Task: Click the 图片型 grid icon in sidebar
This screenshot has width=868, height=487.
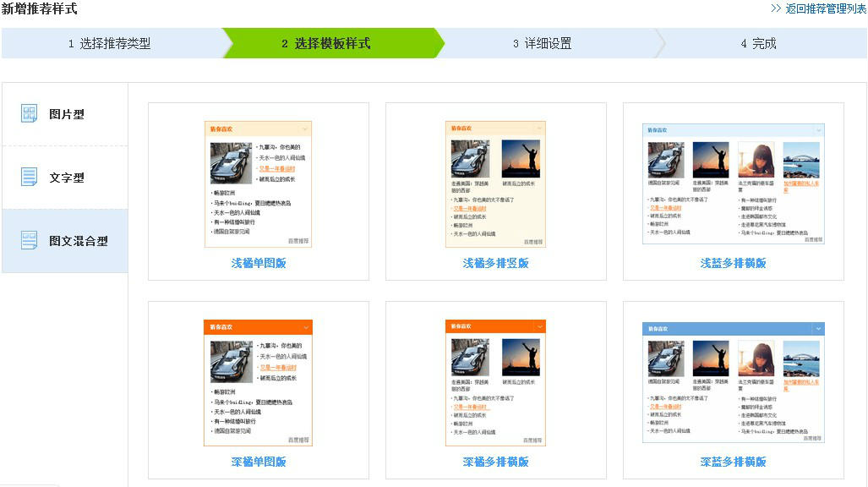Action: click(29, 113)
